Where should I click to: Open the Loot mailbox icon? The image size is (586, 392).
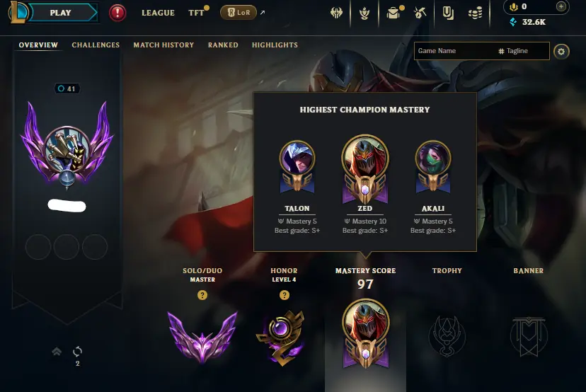[x=393, y=13]
